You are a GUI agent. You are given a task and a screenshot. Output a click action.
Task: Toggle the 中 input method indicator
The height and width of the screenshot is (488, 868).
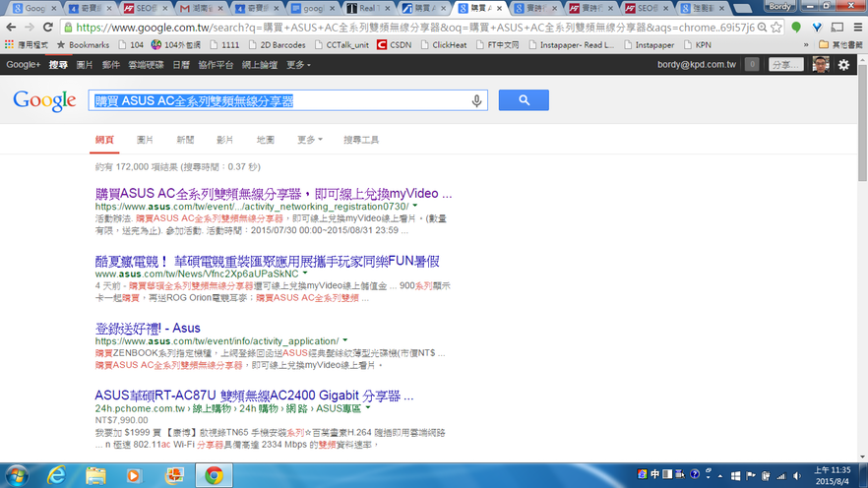tap(654, 474)
